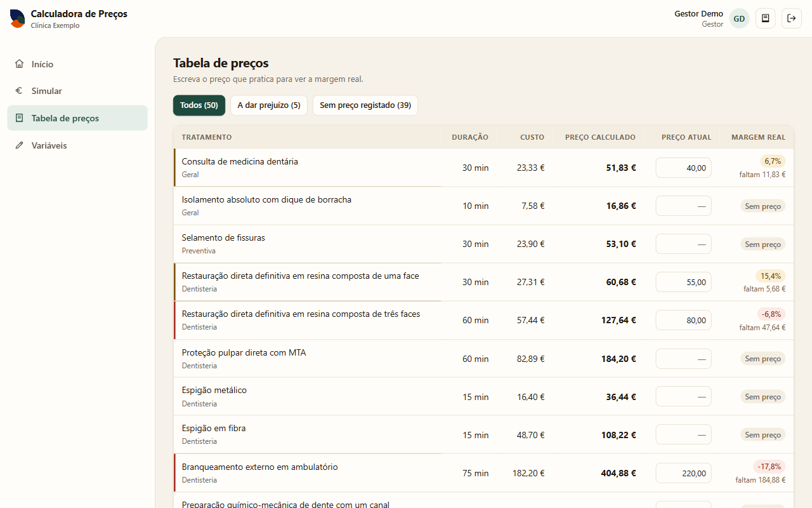Click calculated price 51,83 €

[x=621, y=168]
